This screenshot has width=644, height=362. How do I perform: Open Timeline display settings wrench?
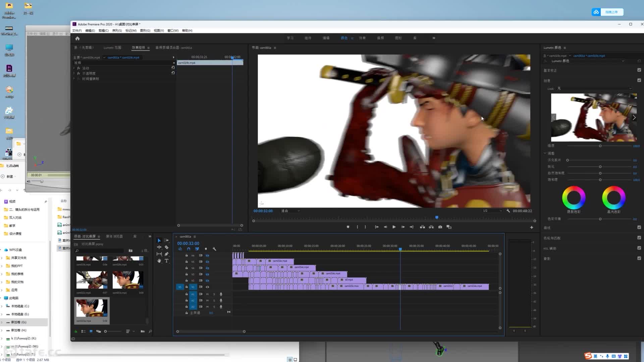tap(215, 249)
